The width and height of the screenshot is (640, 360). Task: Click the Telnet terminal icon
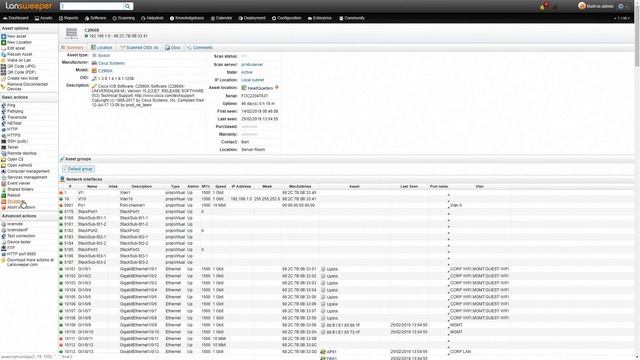[3, 147]
